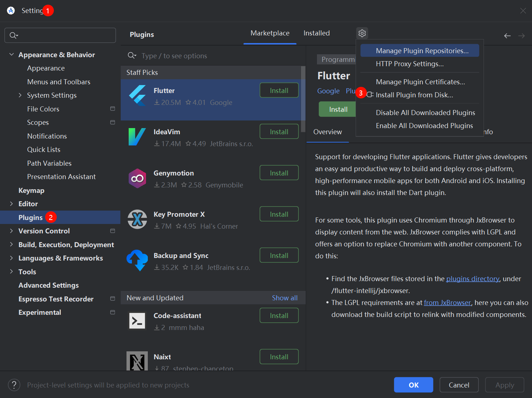
Task: Choose Install Plugin from Disk option
Action: pos(414,95)
